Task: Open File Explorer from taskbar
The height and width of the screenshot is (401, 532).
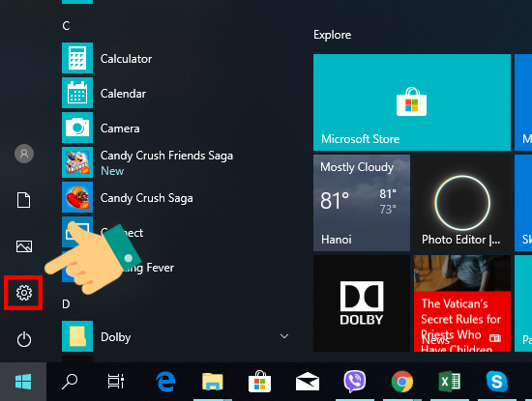Action: 213,382
